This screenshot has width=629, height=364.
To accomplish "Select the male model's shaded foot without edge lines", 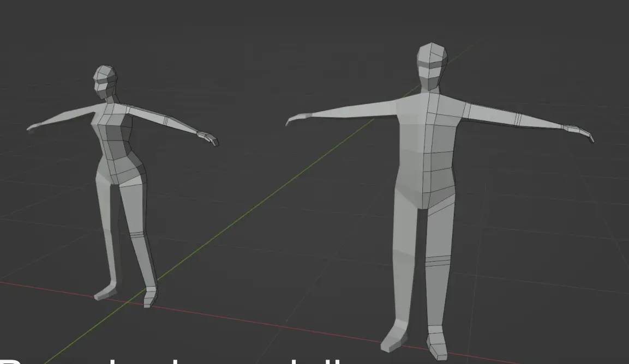I will pyautogui.click(x=393, y=336).
